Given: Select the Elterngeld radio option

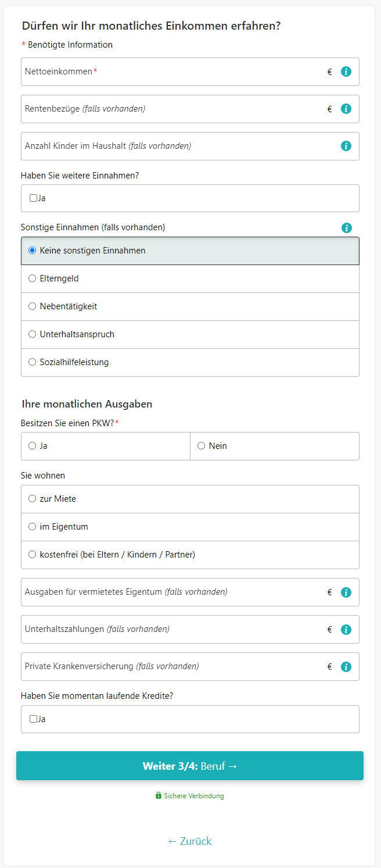Looking at the screenshot, I should coord(33,278).
